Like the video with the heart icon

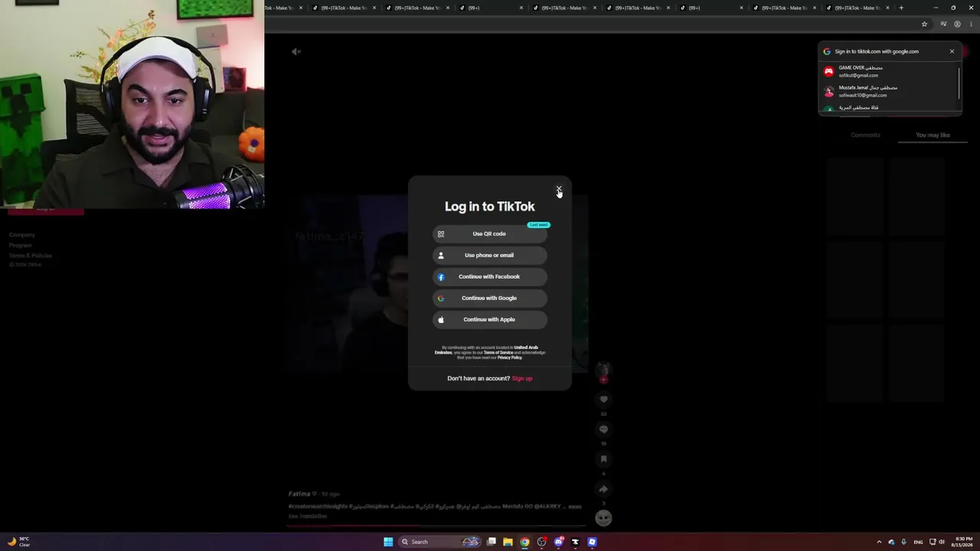(x=603, y=399)
